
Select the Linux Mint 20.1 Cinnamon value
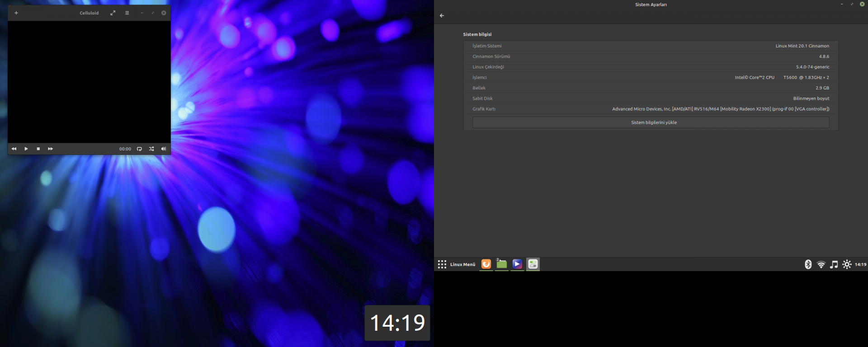[x=802, y=46]
